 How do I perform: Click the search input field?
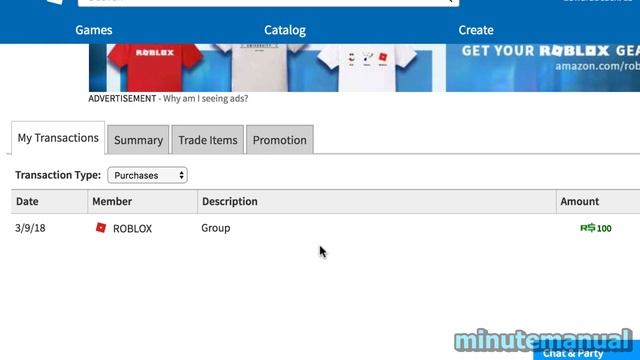tap(268, 2)
